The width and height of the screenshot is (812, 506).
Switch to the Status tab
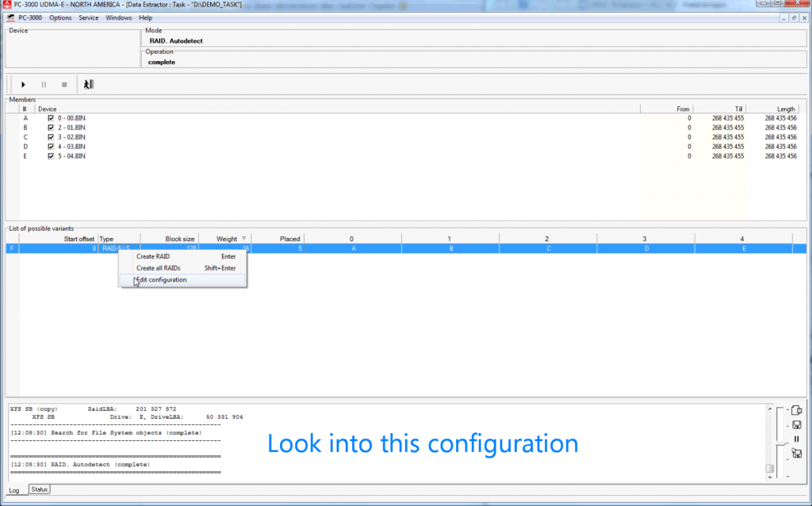pyautogui.click(x=39, y=489)
